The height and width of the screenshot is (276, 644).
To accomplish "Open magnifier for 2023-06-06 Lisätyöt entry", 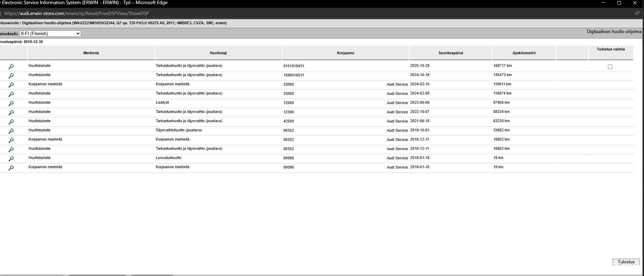I will coord(11,103).
